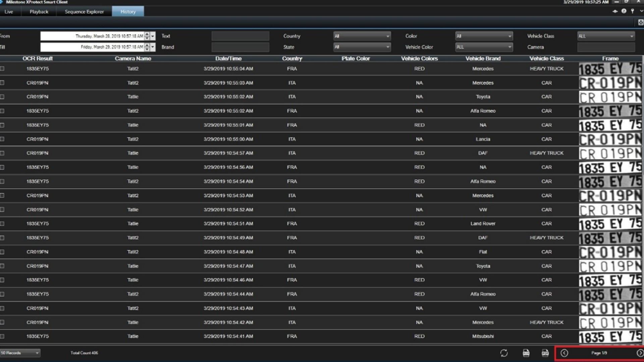Go to the previous page arrow
Screen dimensions: 644x362
click(x=564, y=353)
